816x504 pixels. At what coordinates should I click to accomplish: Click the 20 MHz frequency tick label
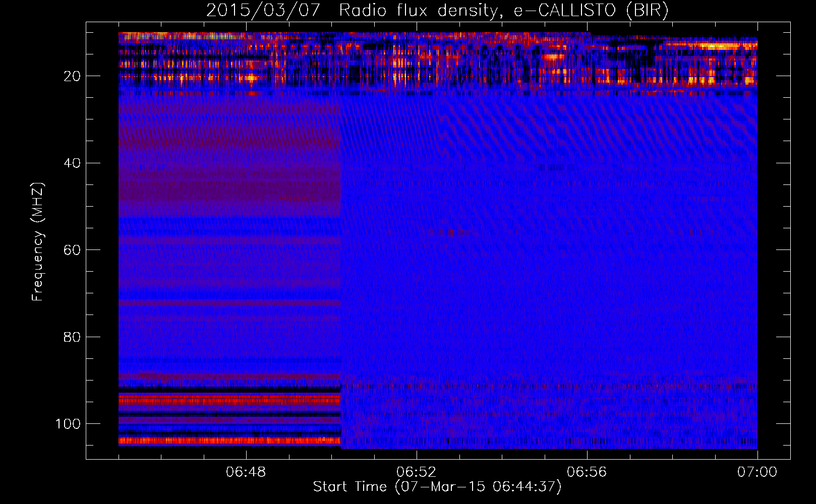click(73, 76)
